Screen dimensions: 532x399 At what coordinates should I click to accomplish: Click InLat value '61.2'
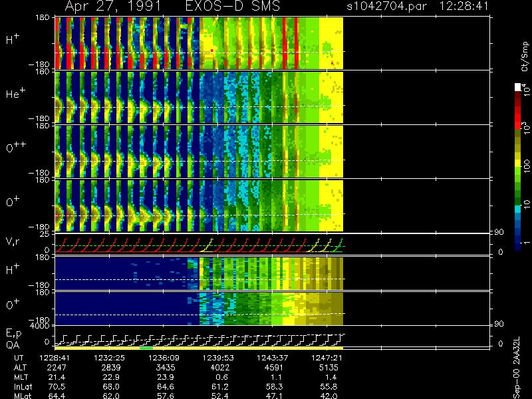(221, 387)
